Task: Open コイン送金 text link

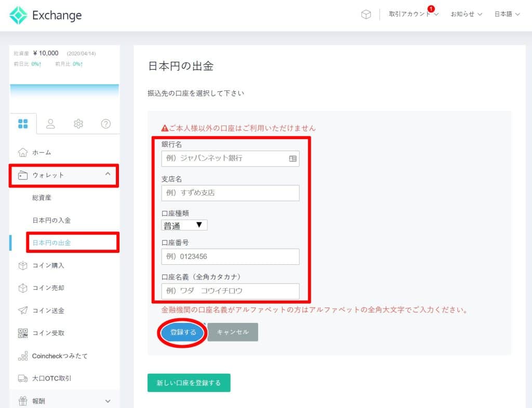Action: 48,310
